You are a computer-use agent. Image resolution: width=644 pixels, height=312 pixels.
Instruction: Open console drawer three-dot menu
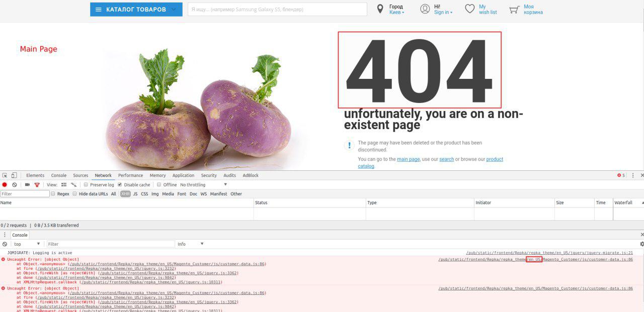tap(5, 235)
